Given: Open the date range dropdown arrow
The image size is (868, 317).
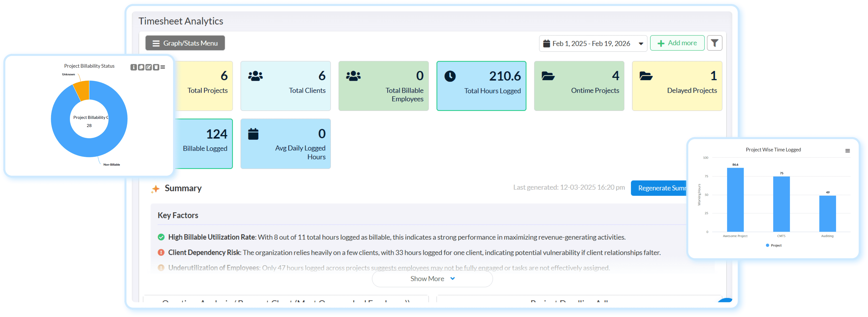Looking at the screenshot, I should tap(641, 44).
